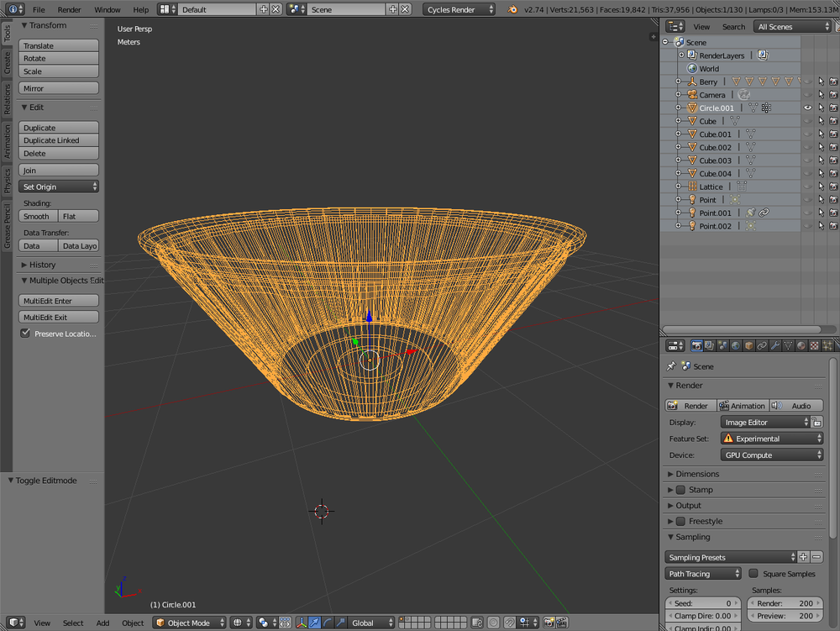The height and width of the screenshot is (631, 840).
Task: Select the Object properties tab (cube icon)
Action: click(749, 345)
